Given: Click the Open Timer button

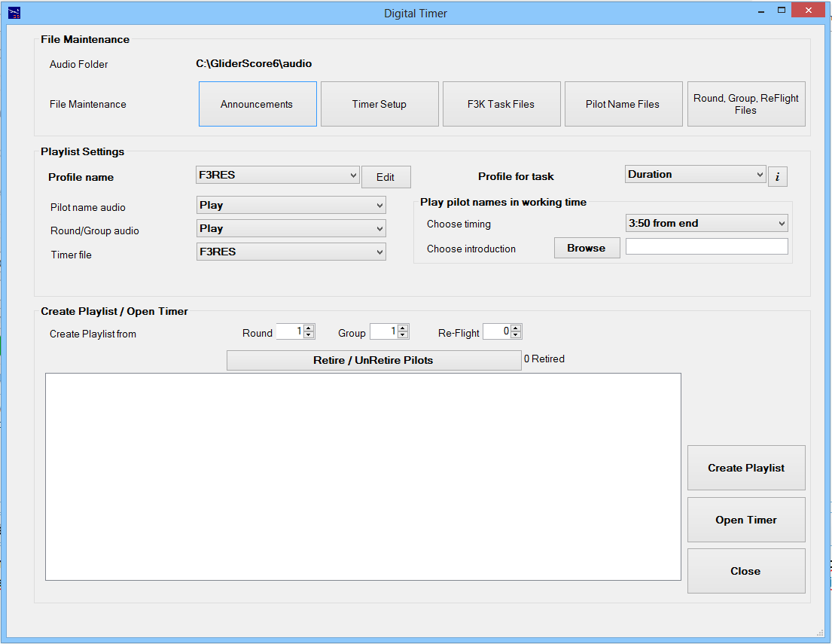Looking at the screenshot, I should tap(746, 520).
